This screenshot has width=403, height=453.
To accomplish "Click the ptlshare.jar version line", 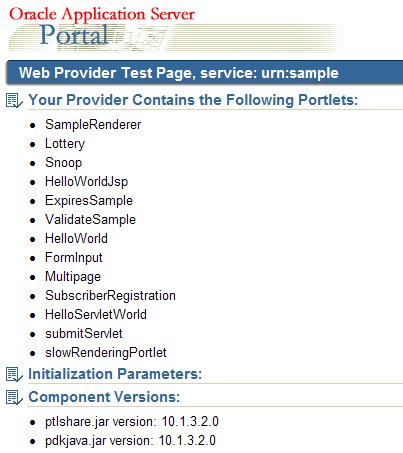I will [132, 422].
